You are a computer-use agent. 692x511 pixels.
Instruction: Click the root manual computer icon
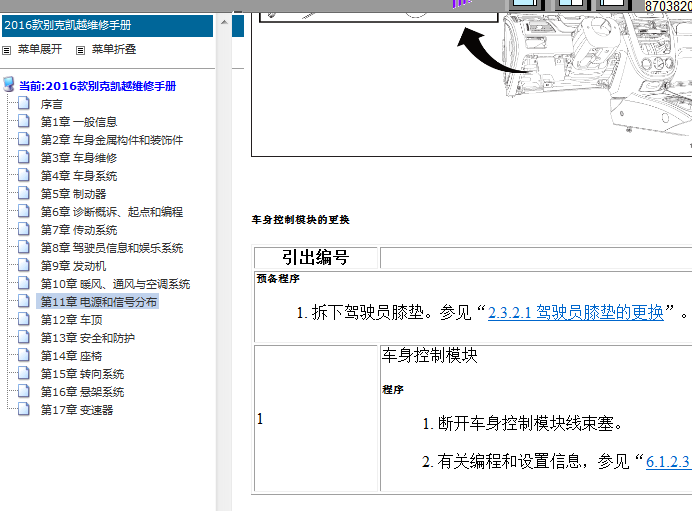pos(9,84)
